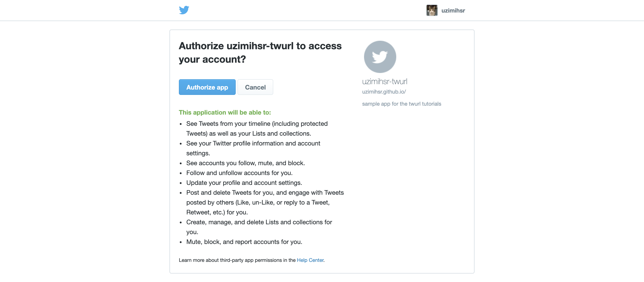The image size is (644, 282).
Task: Click the See accounts you follow, mute, and block item
Action: click(246, 163)
